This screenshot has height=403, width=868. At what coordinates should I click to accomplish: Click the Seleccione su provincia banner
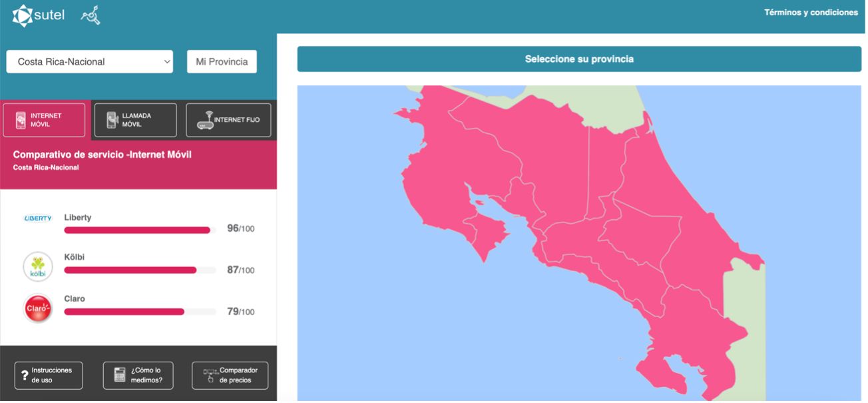click(x=579, y=59)
